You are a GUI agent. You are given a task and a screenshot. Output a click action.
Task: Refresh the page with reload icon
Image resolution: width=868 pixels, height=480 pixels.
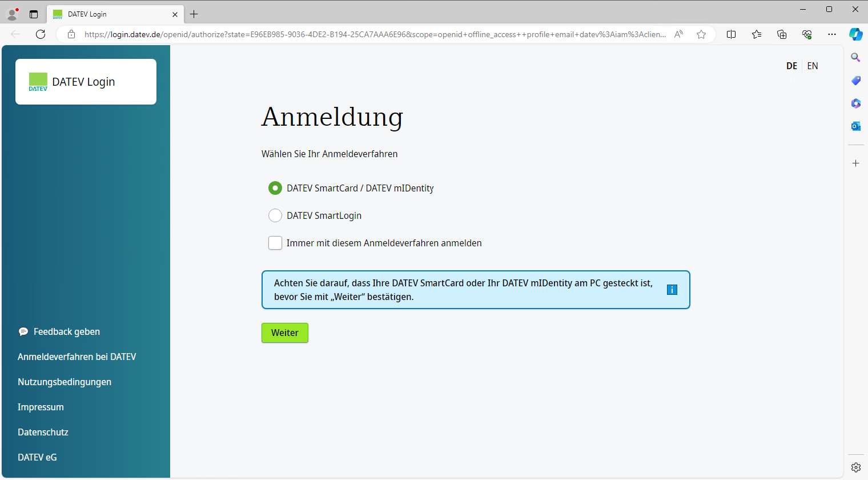point(41,34)
